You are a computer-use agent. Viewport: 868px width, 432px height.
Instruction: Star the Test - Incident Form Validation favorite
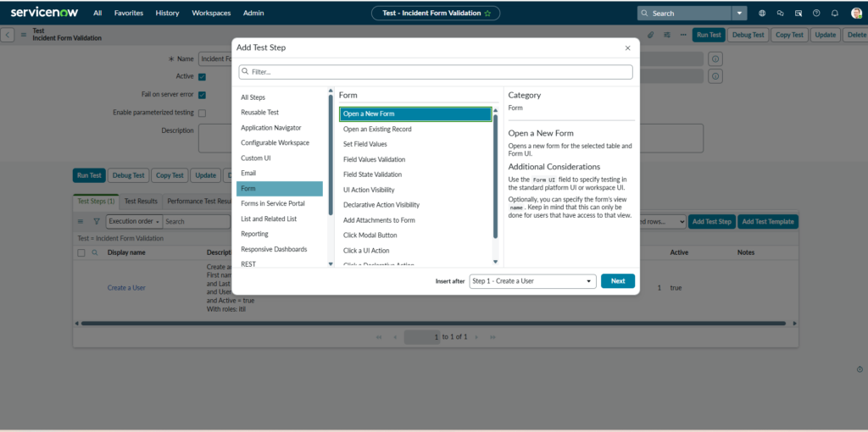pos(487,14)
